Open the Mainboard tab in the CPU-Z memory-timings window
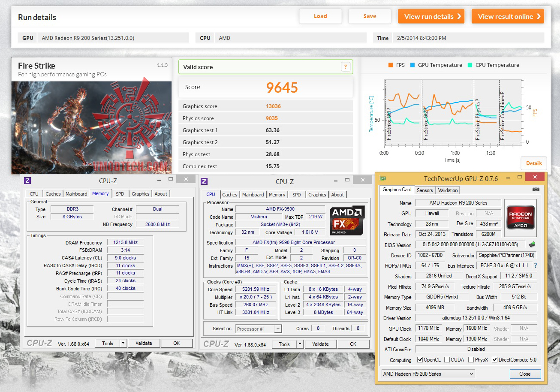The height and width of the screenshot is (392, 560). click(76, 194)
